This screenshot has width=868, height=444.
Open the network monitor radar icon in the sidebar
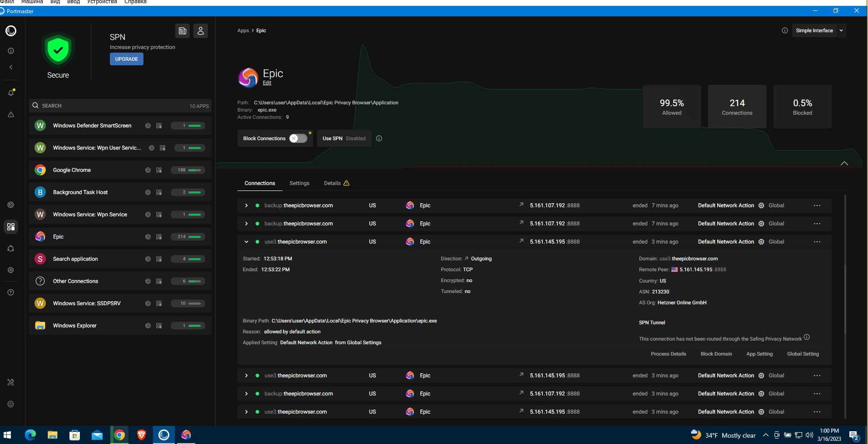pyautogui.click(x=11, y=205)
